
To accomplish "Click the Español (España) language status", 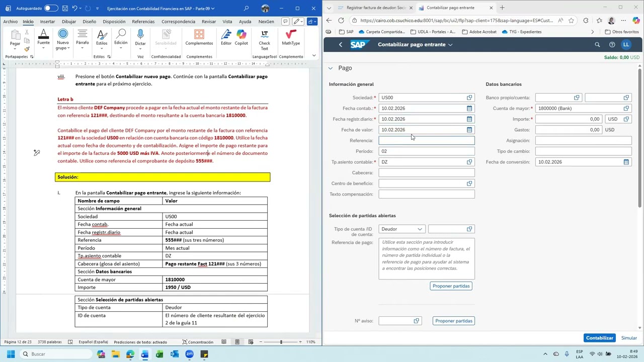I will click(x=93, y=342).
